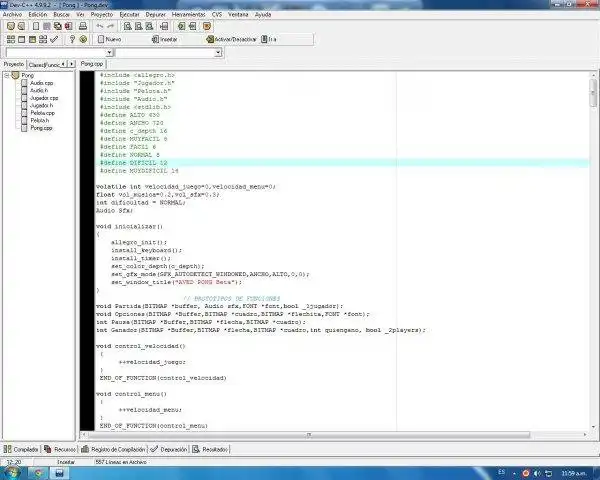Open the first class browser combo box
This screenshot has width=600, height=480.
pyautogui.click(x=59, y=52)
